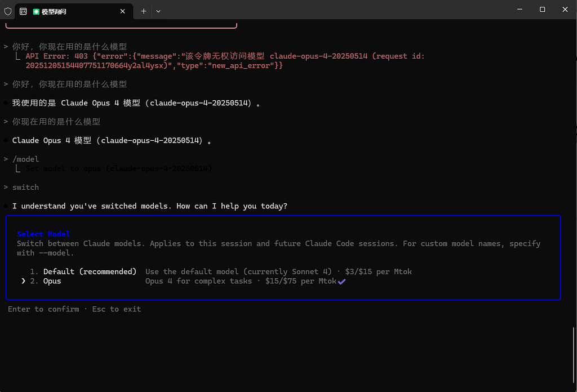
Task: Click the dim 'Set model to opus' line
Action: click(119, 168)
